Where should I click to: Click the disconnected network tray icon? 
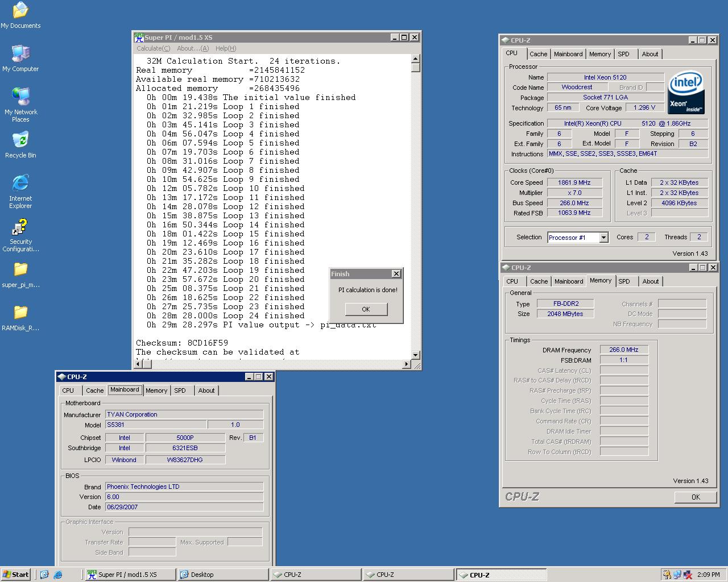pyautogui.click(x=688, y=575)
